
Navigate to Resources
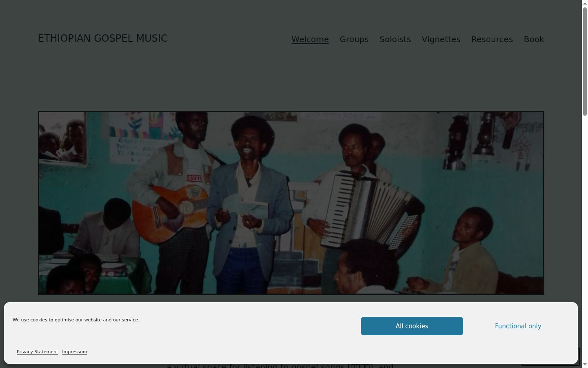pyautogui.click(x=492, y=39)
